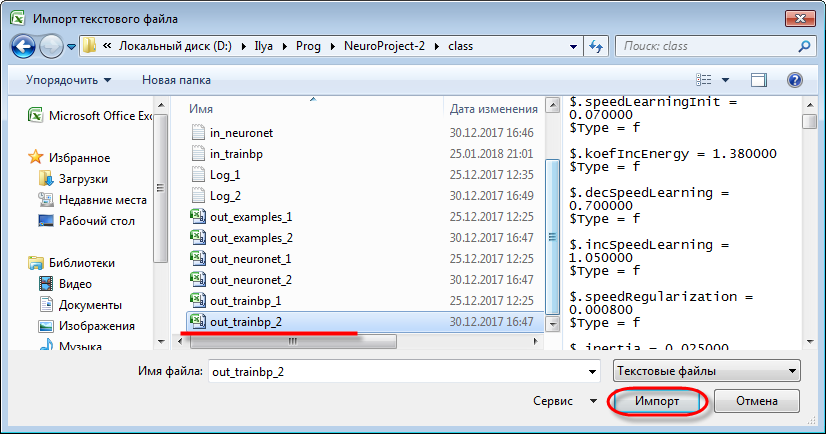Image resolution: width=826 pixels, height=434 pixels.
Task: Select Excel file 'out_neuronet_1'
Action: click(240, 259)
